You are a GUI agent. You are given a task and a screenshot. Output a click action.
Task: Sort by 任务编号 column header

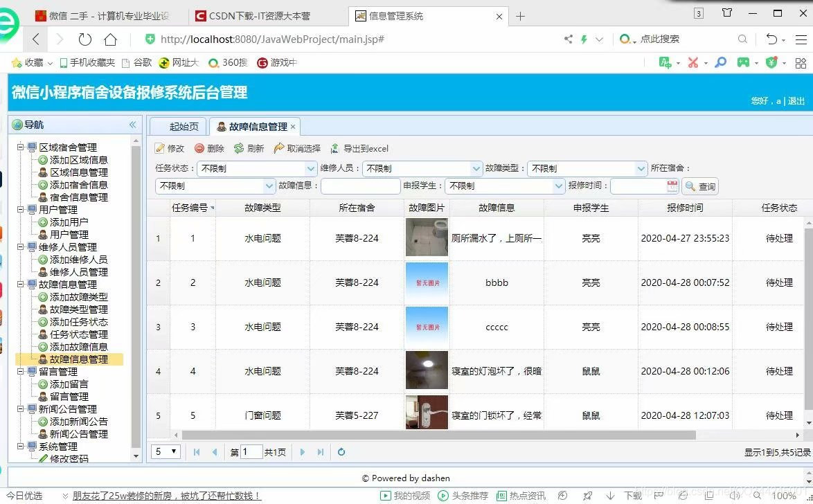tap(193, 208)
